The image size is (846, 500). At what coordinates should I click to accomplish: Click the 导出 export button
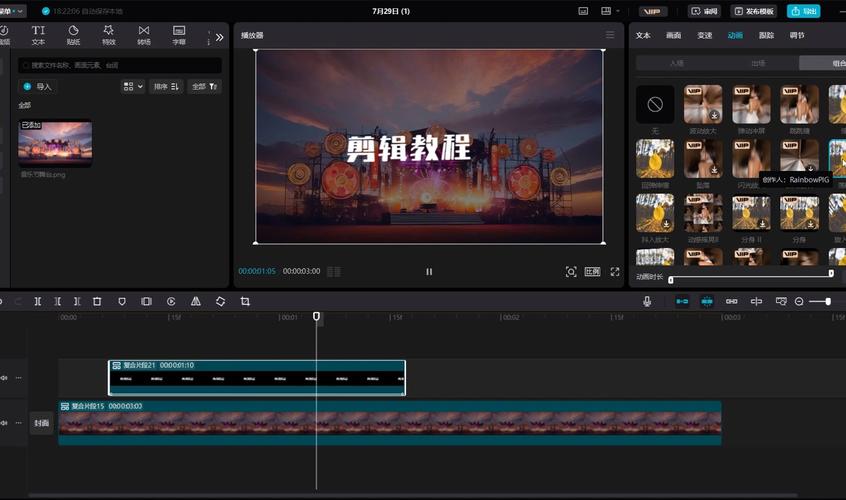coord(803,11)
